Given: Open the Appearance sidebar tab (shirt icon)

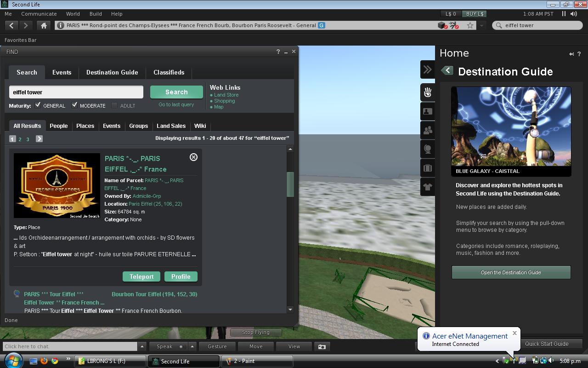Looking at the screenshot, I should coord(427,187).
